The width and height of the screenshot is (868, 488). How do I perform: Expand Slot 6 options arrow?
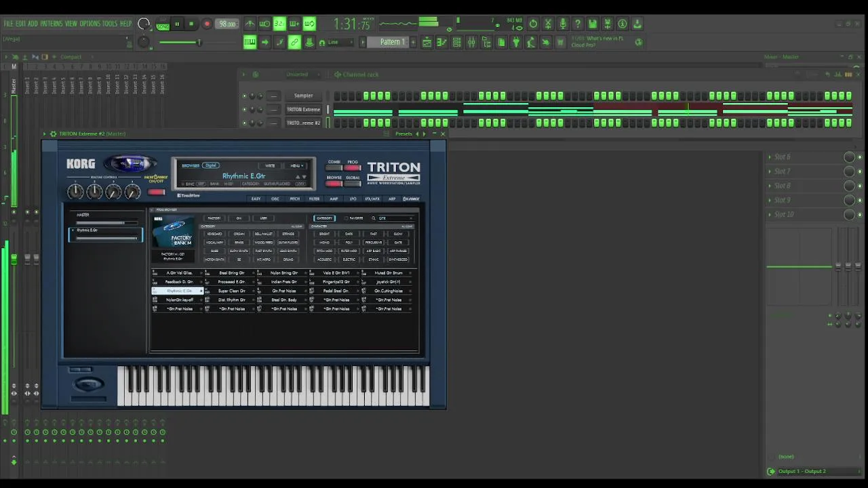(770, 157)
